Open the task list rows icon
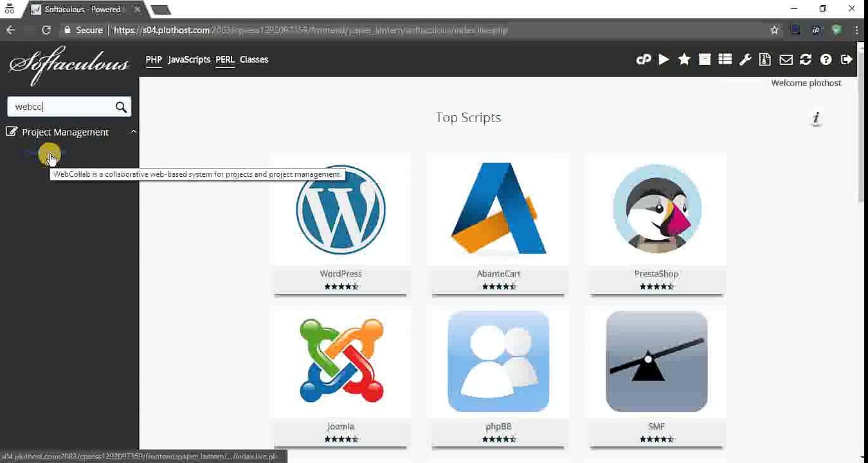868x463 pixels. coord(725,59)
